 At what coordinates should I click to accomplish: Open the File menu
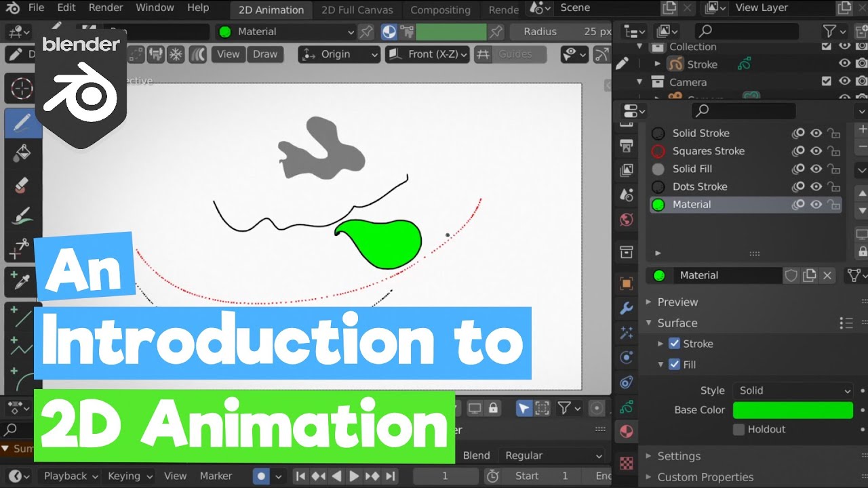click(x=36, y=7)
